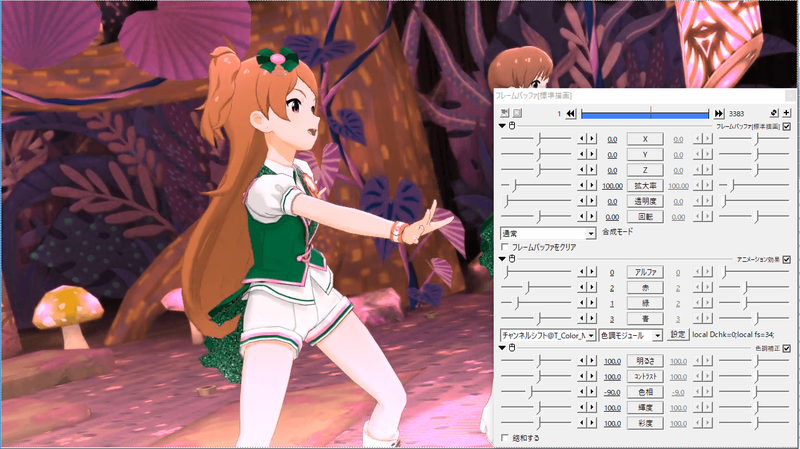Viewport: 800px width, 449px height.
Task: Jump to the object's first frame
Action: (571, 113)
